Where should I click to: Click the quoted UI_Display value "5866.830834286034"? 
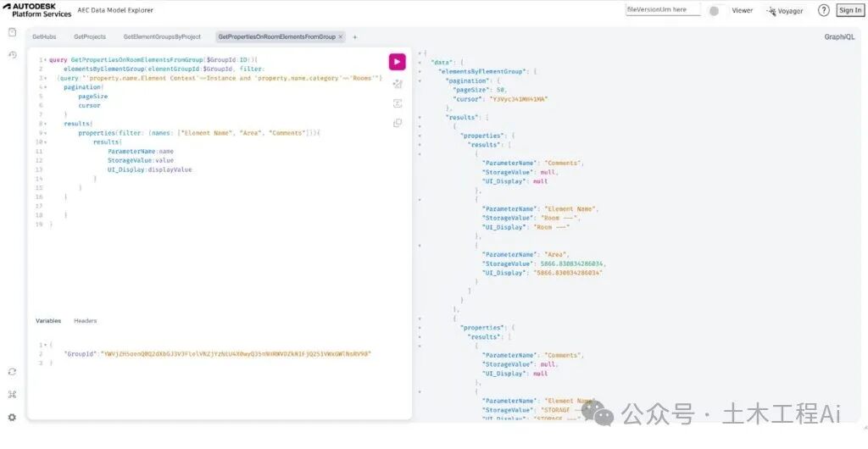tap(567, 273)
